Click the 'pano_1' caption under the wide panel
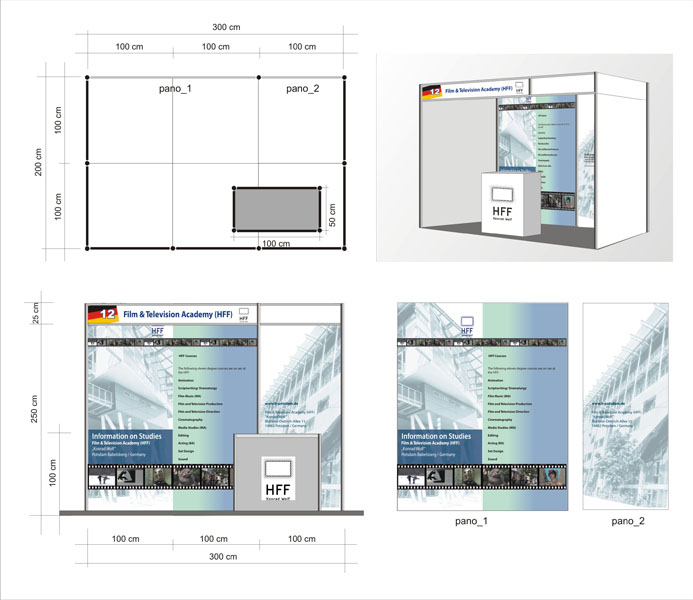This screenshot has width=693, height=600. pyautogui.click(x=471, y=521)
